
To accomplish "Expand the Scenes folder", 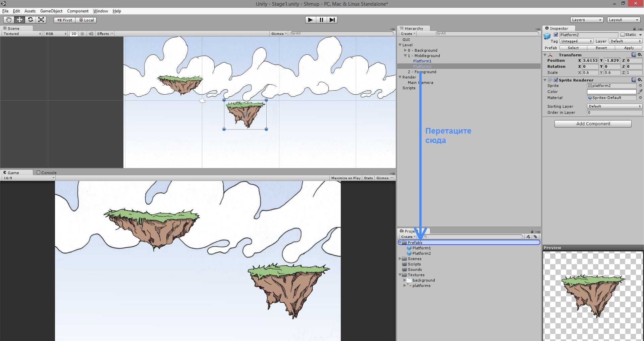I will point(400,259).
